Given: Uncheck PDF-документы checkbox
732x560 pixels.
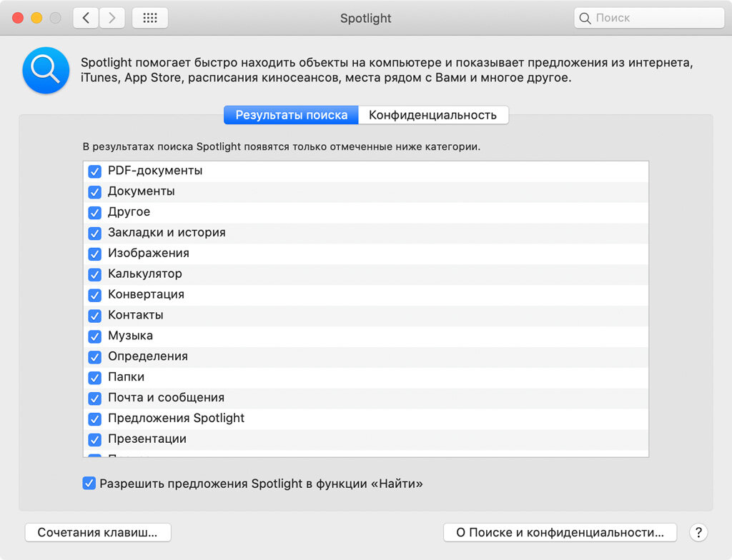Looking at the screenshot, I should pyautogui.click(x=95, y=171).
